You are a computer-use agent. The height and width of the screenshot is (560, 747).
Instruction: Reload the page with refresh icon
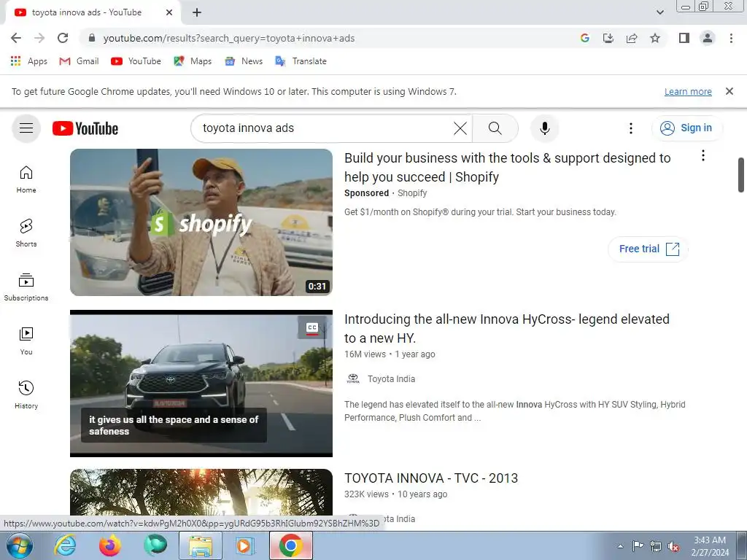coord(63,38)
